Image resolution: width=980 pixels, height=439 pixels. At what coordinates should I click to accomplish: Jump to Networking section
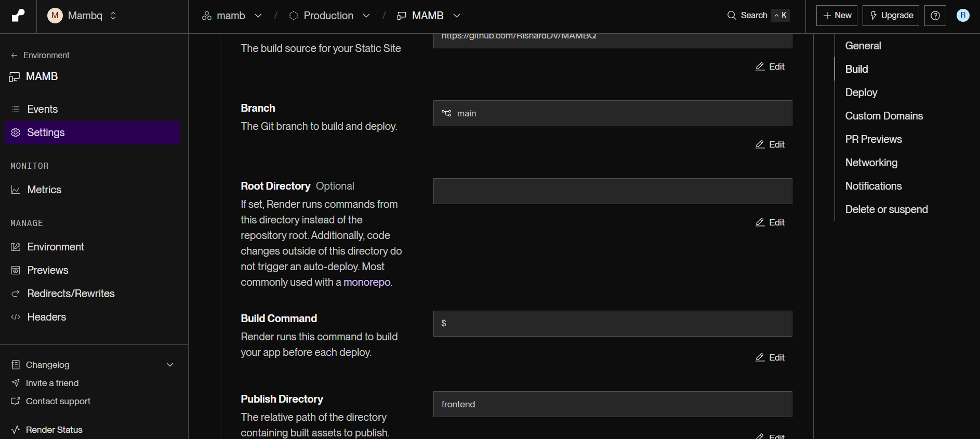pos(871,163)
